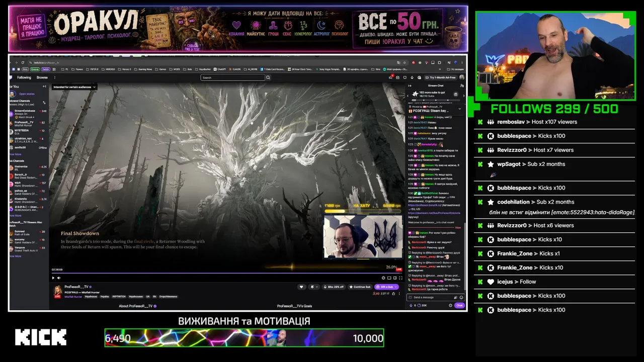Click in the Twitch Search field
This screenshot has width=644, height=362.
pos(232,77)
